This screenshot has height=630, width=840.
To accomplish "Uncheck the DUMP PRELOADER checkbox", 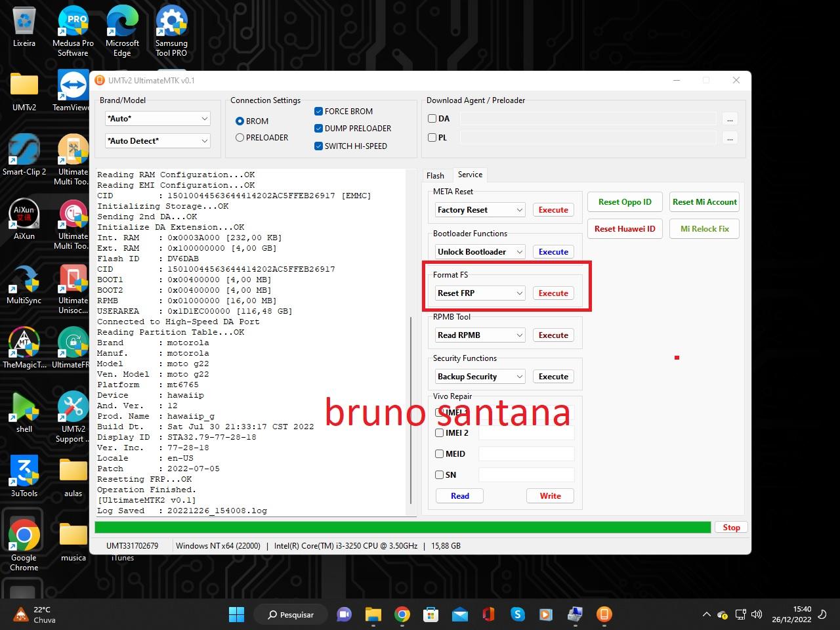I will pos(318,128).
